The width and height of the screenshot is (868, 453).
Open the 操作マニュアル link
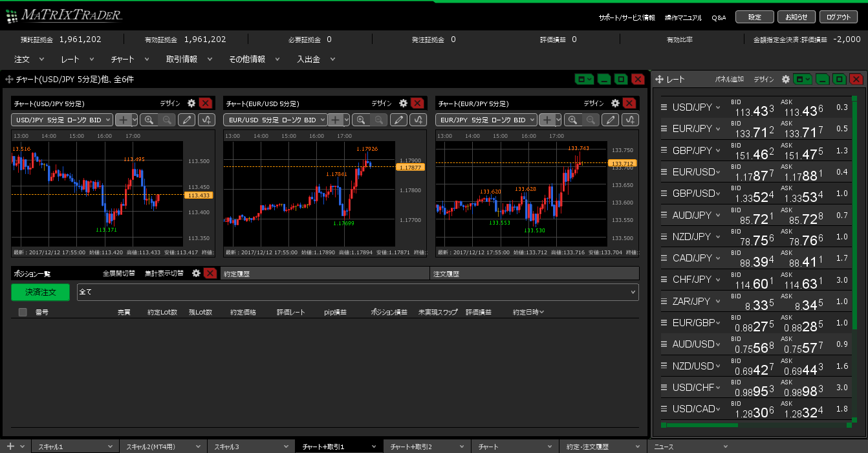tap(683, 18)
